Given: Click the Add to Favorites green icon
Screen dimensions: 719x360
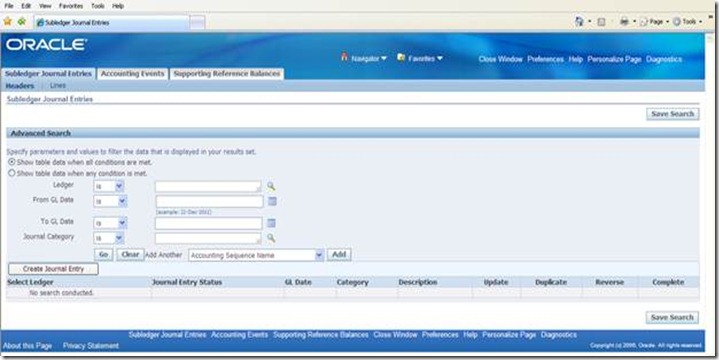Looking at the screenshot, I should 22,22.
